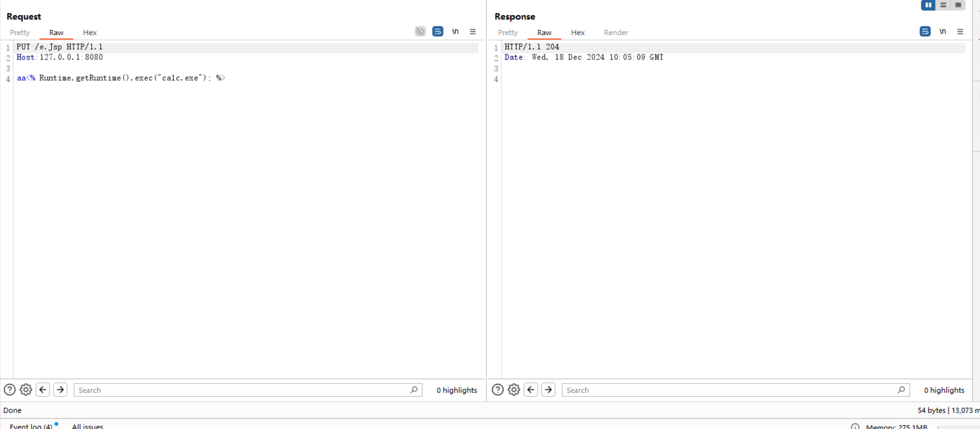Click the PUT /e.Jsp request line

[60, 47]
